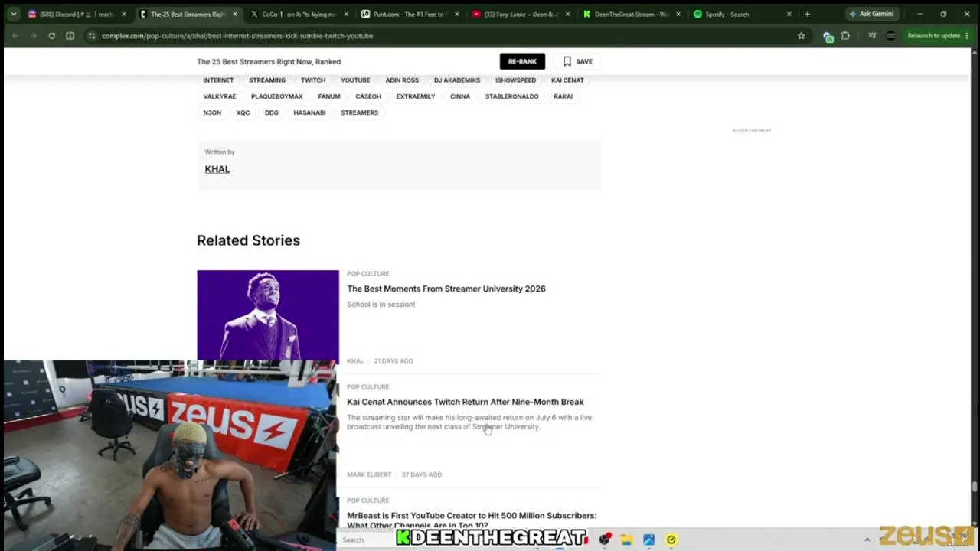Open a new browser tab
The image size is (980, 551).
point(807,14)
